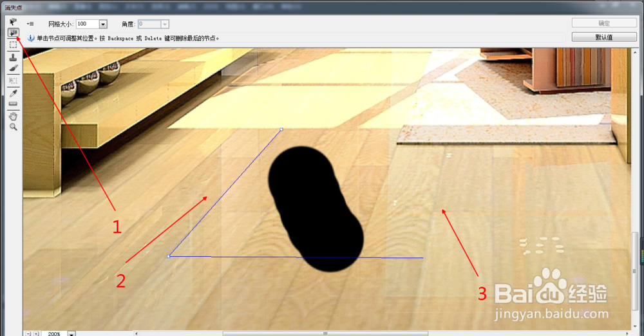644x336 pixels.
Task: Select the Brush tool
Action: [x=13, y=69]
